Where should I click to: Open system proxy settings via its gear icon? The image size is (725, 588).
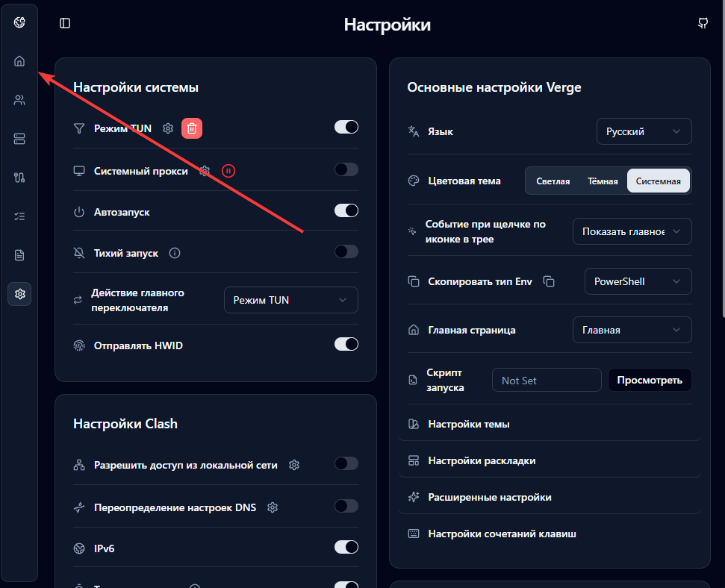tap(204, 170)
